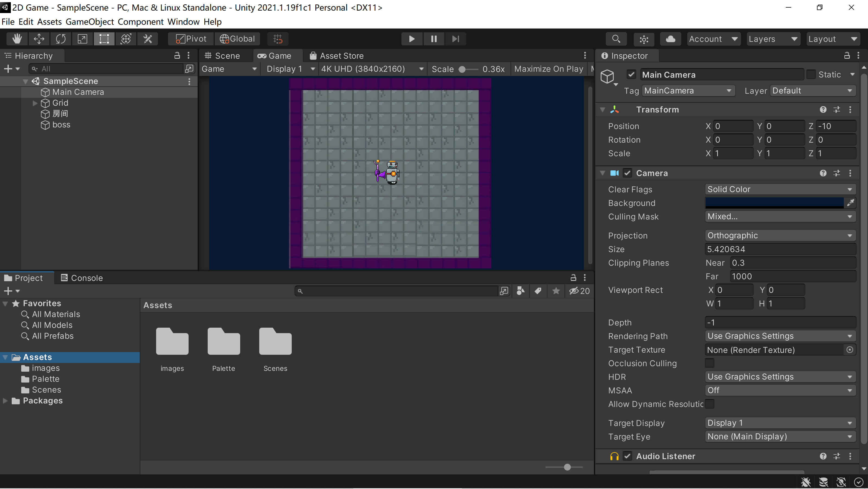
Task: Open the Background color swatch
Action: (774, 203)
